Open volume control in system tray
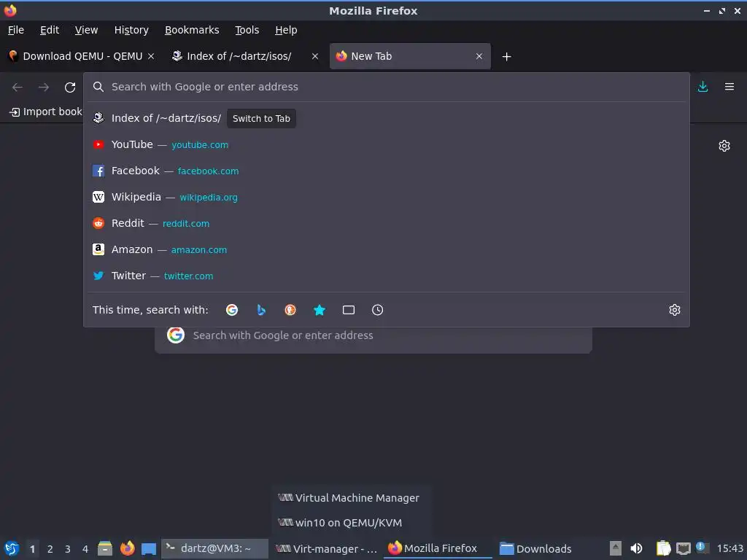The width and height of the screenshot is (747, 560). pyautogui.click(x=636, y=548)
